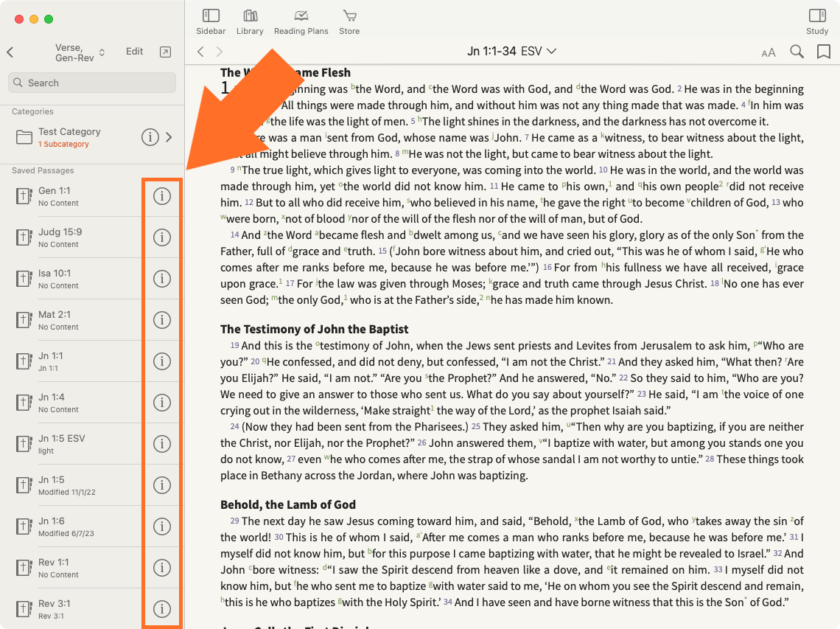Toggle the Study pane
Image resolution: width=840 pixels, height=629 pixels.
pyautogui.click(x=817, y=23)
